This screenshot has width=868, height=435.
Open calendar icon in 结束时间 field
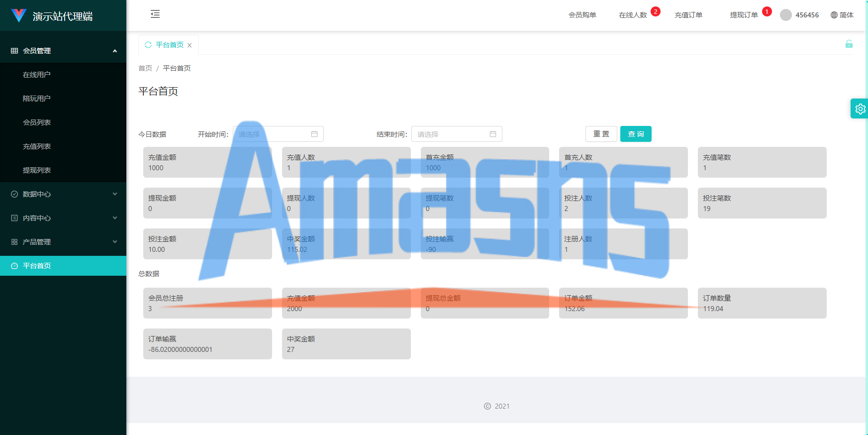[x=493, y=134]
